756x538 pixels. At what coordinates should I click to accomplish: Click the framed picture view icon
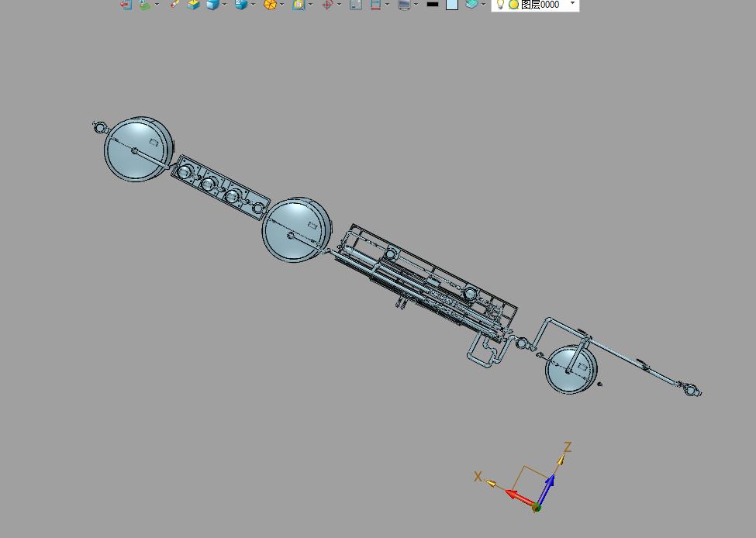(x=299, y=5)
